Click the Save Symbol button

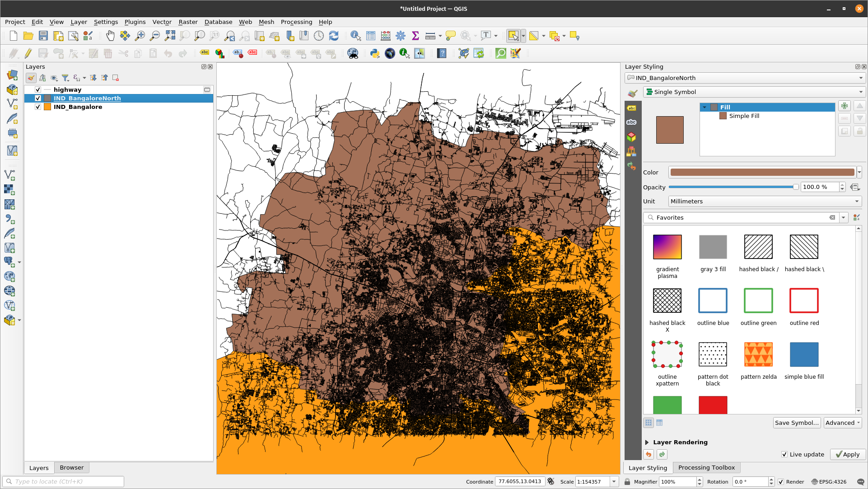pos(797,423)
